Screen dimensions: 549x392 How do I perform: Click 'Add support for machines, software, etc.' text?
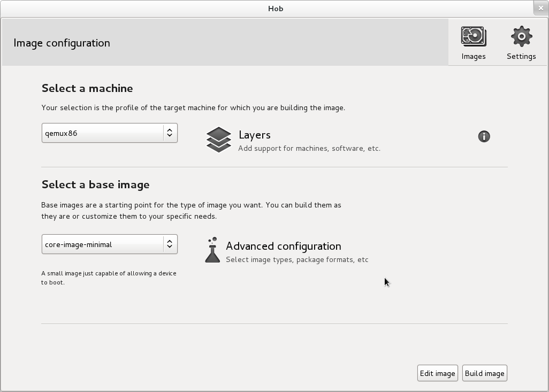(x=309, y=148)
